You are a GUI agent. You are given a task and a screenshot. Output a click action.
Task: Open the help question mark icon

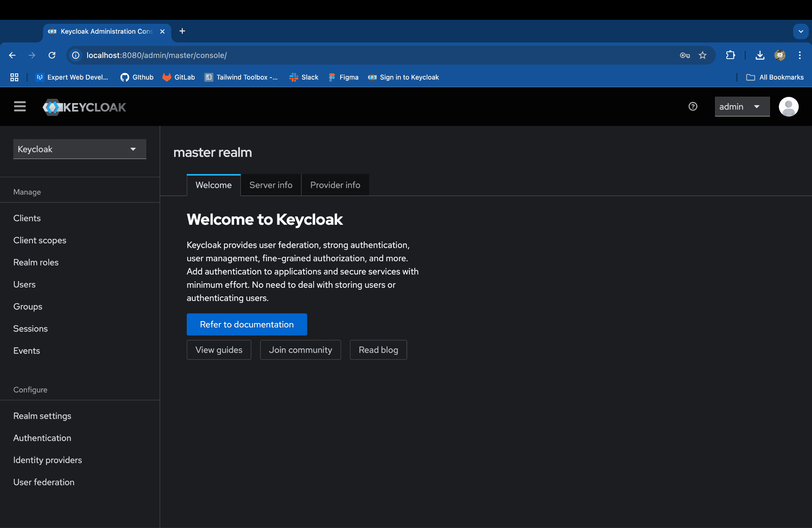[x=693, y=107]
